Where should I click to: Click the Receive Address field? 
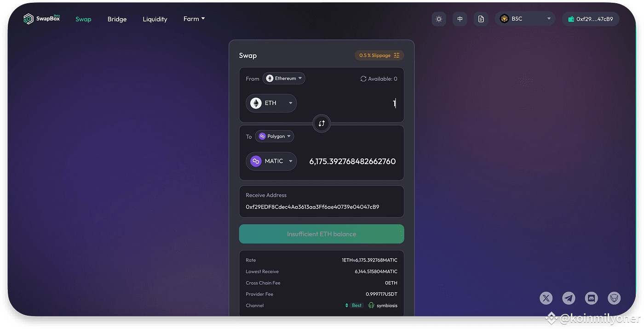point(322,202)
